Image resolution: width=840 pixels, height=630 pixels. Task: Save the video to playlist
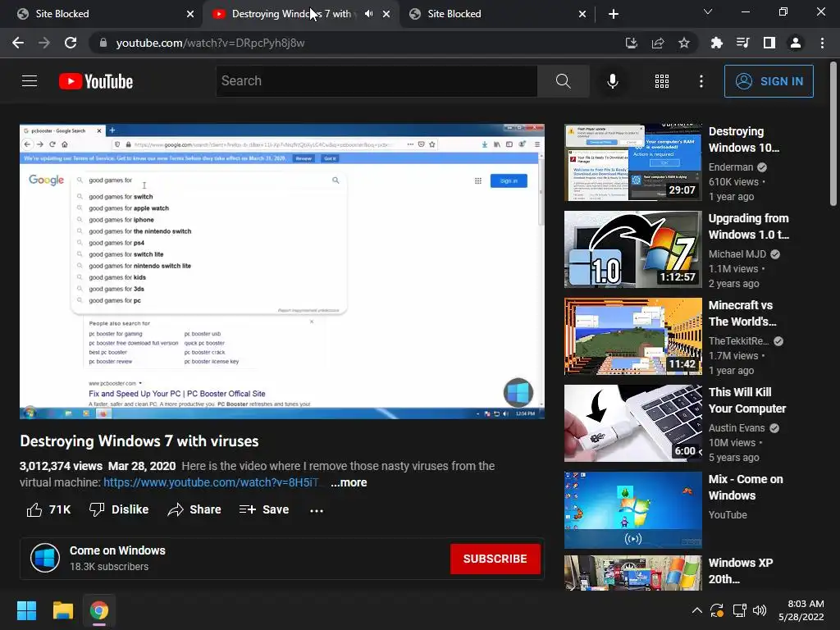(x=264, y=509)
